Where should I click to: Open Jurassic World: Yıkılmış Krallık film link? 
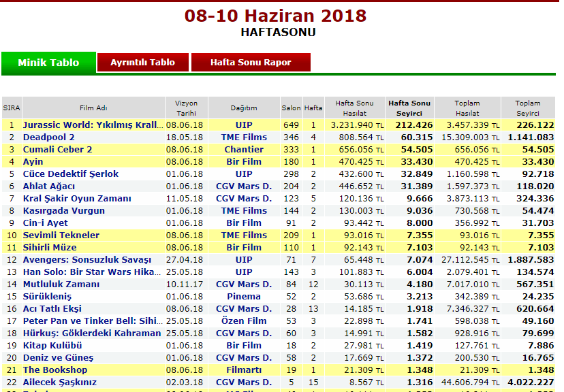(x=93, y=125)
